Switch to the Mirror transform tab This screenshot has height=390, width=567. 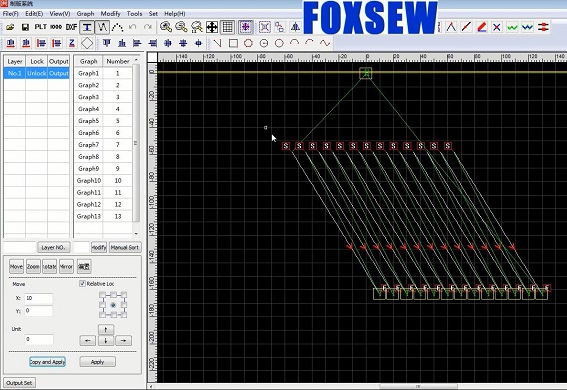66,266
